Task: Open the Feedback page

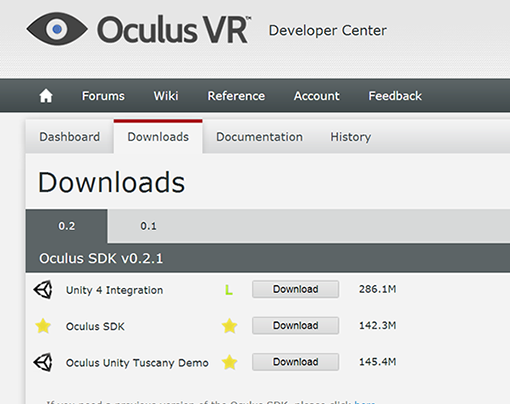Action: click(395, 96)
